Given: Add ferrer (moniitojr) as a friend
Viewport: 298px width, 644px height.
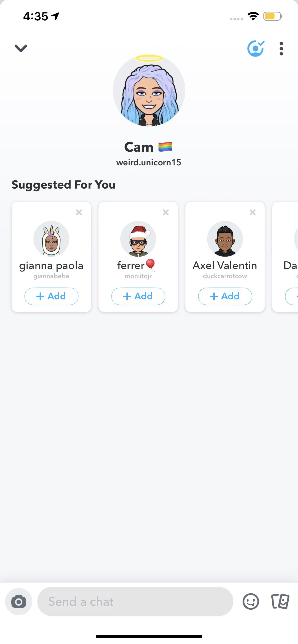Looking at the screenshot, I should tap(138, 296).
